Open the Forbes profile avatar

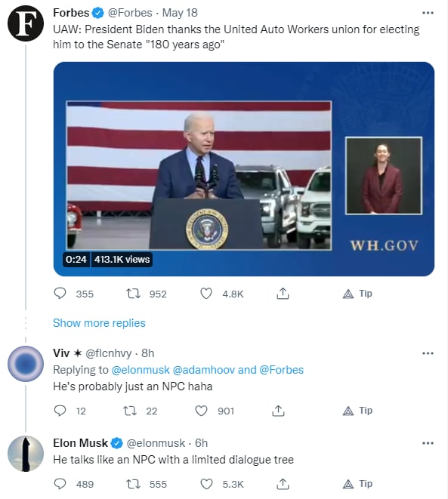click(26, 23)
